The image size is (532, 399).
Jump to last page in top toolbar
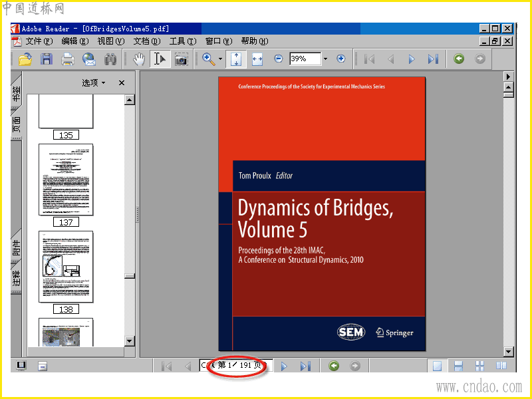pyautogui.click(x=433, y=59)
